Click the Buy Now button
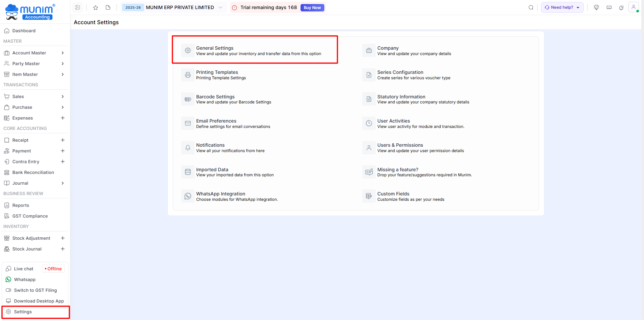Image resolution: width=644 pixels, height=320 pixels. pyautogui.click(x=312, y=7)
